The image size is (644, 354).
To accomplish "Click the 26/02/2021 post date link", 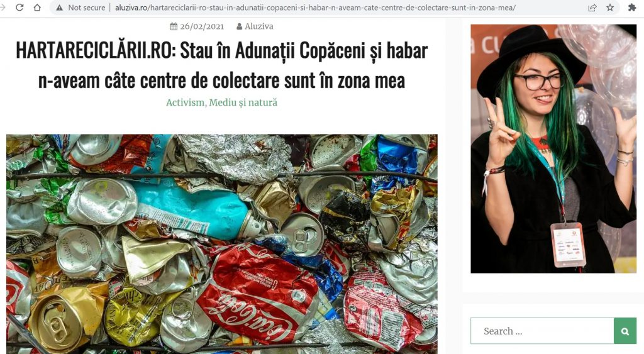I will (202, 26).
